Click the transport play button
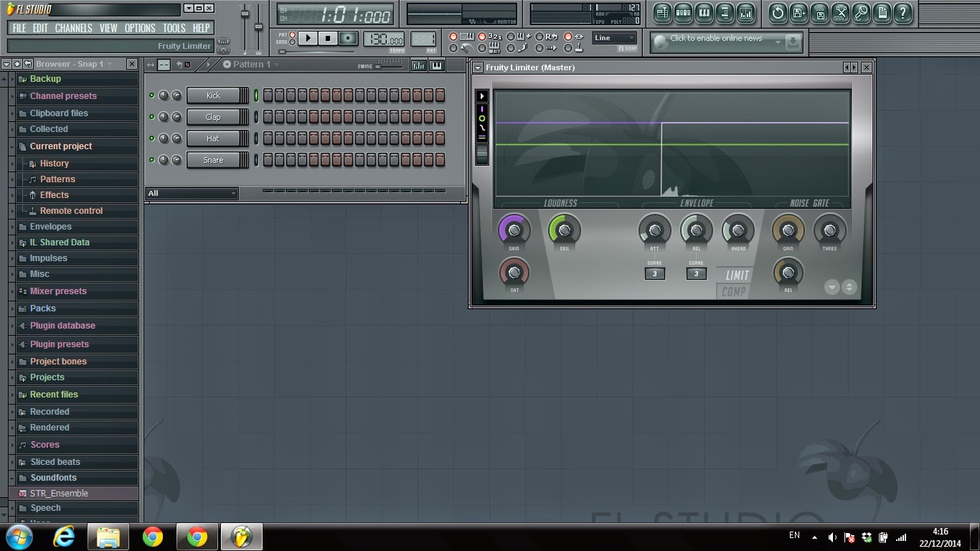 tap(308, 38)
